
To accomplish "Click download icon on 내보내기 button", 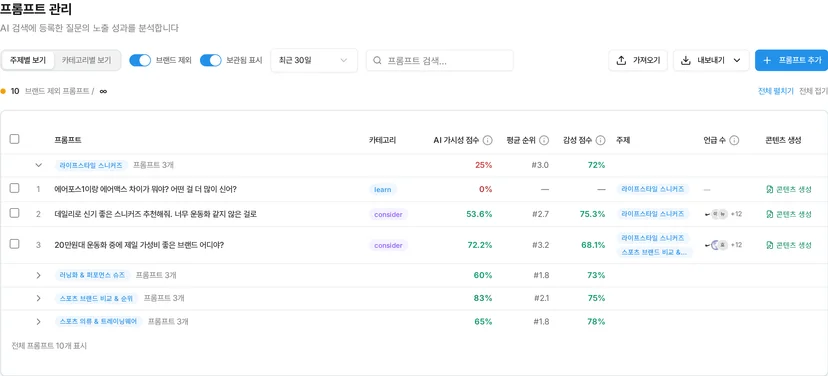I will [685, 60].
